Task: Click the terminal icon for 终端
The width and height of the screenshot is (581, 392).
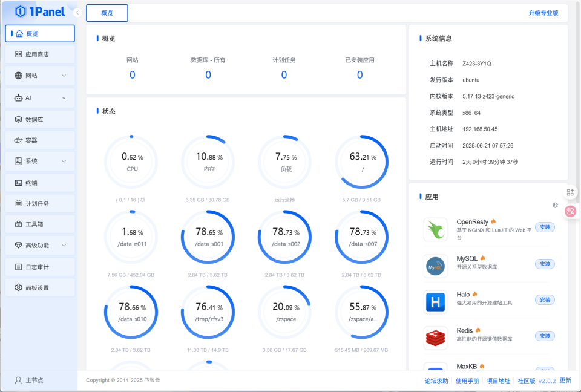Action: (x=19, y=183)
